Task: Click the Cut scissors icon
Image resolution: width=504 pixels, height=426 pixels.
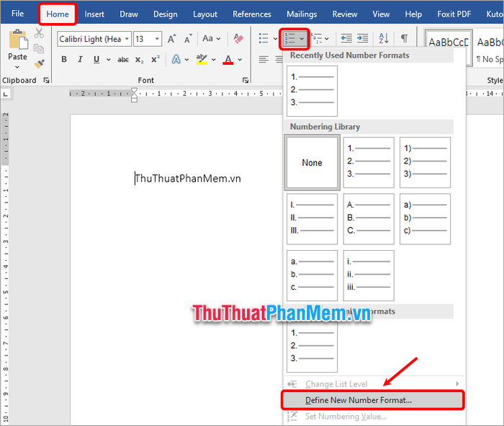Action: click(39, 33)
